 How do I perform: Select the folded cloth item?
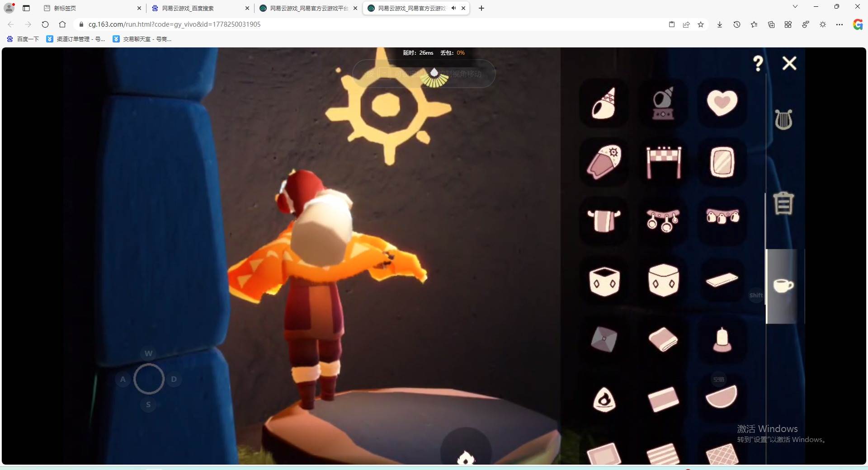pos(663,339)
